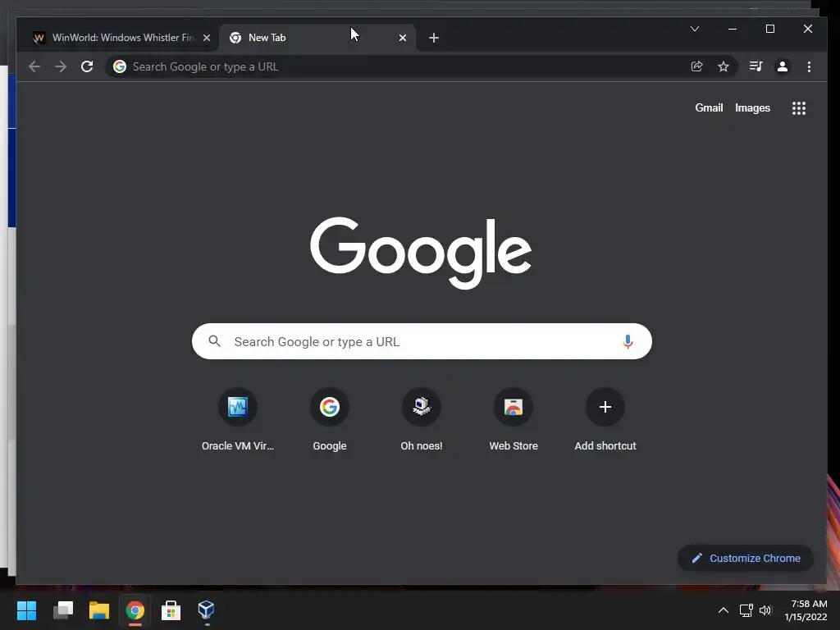This screenshot has height=630, width=840.
Task: Open the network tray icon
Action: click(x=746, y=610)
